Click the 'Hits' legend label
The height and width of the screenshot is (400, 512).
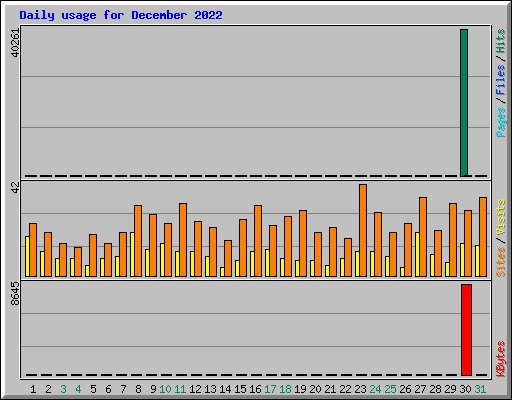click(501, 41)
